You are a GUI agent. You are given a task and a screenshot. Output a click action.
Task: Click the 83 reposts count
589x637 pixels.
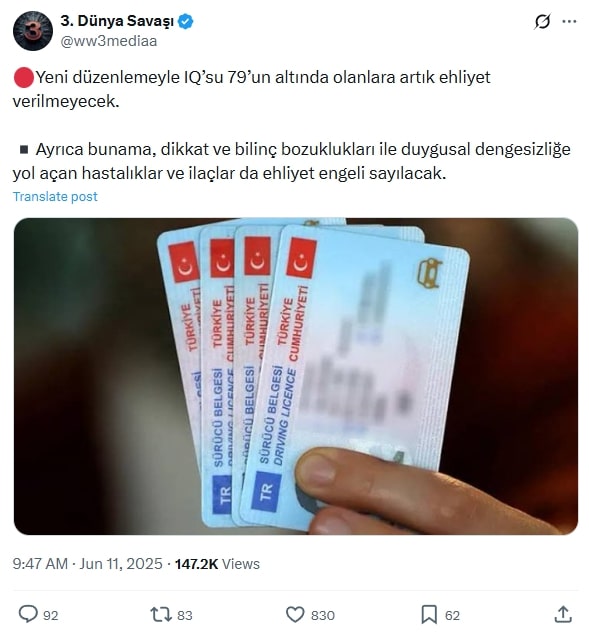click(185, 615)
